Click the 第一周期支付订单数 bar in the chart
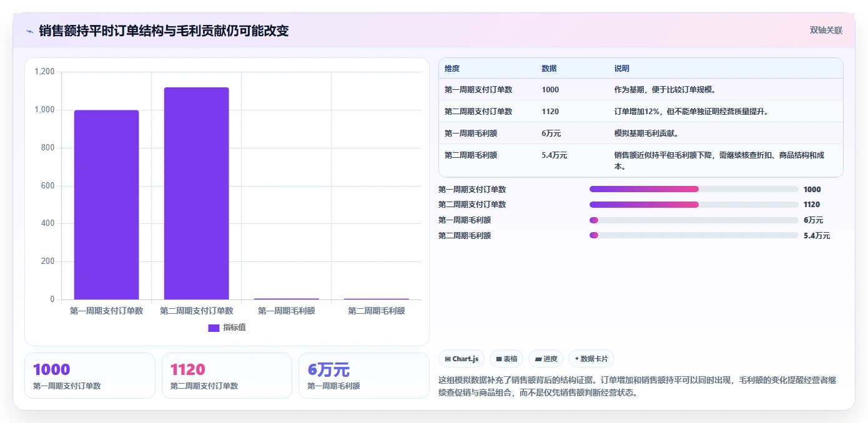Screen dimensions: 868x423 click(x=106, y=205)
